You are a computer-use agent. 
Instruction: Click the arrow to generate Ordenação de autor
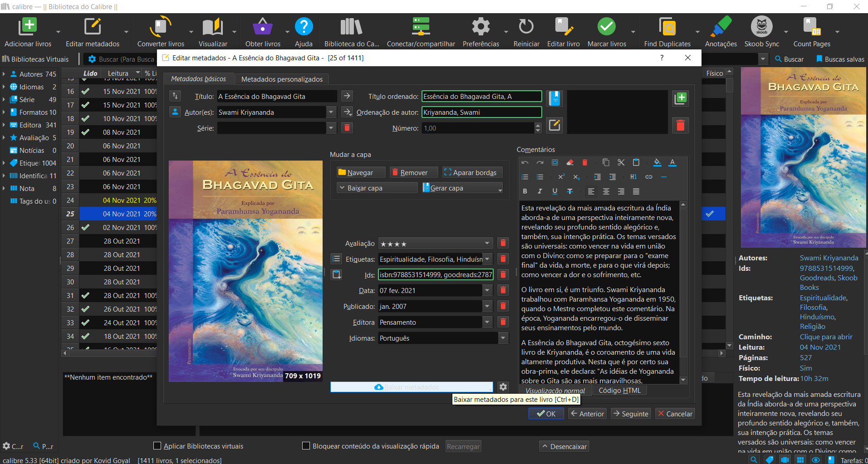pyautogui.click(x=347, y=112)
